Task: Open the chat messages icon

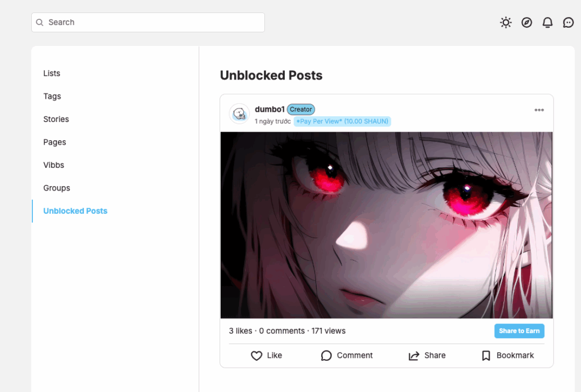Action: coord(568,23)
